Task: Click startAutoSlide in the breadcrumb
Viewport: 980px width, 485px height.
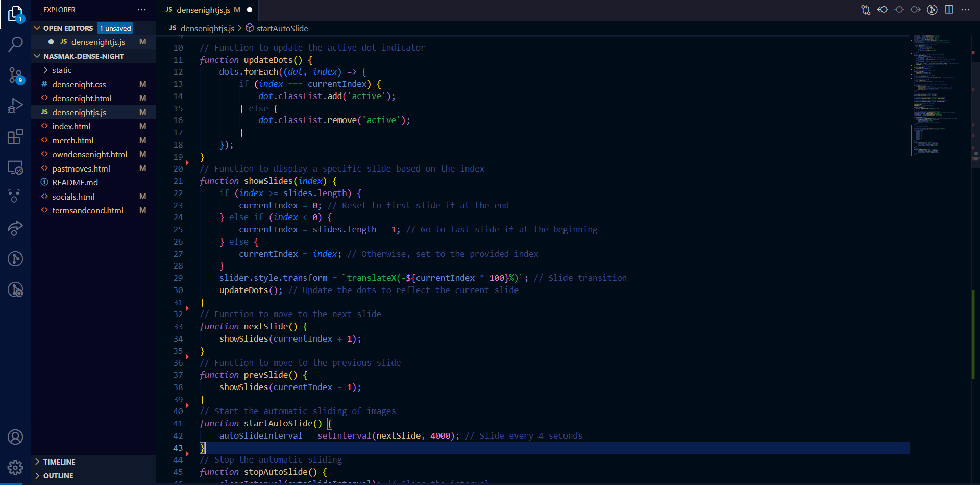Action: [282, 28]
